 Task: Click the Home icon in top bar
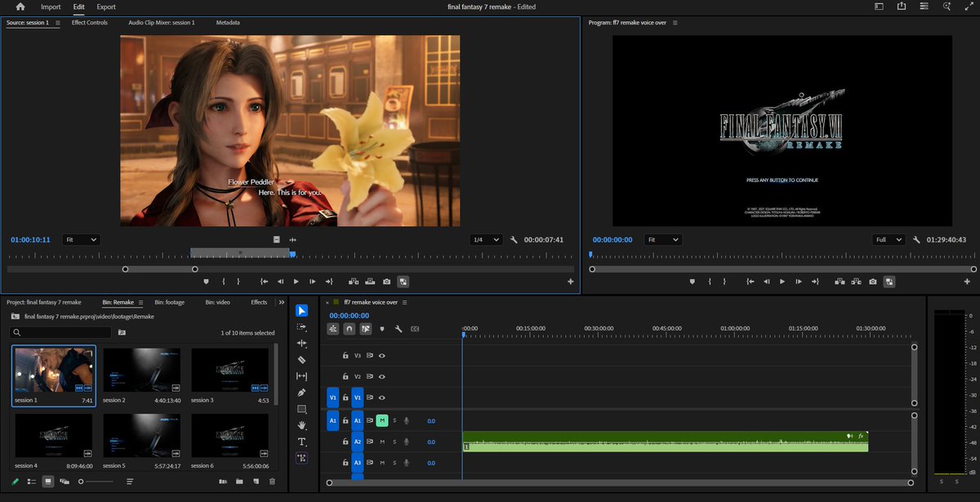(20, 7)
